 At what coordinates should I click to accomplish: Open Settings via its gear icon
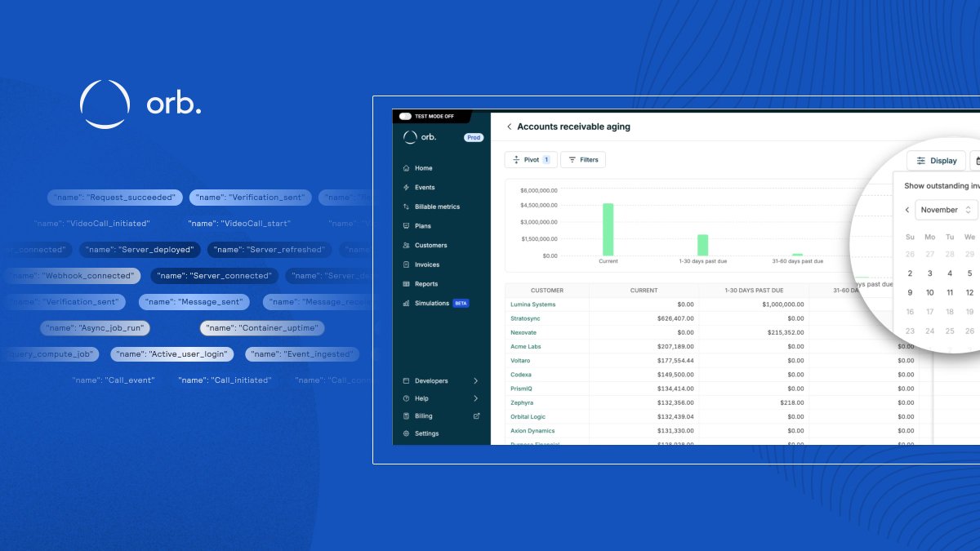[x=406, y=433]
